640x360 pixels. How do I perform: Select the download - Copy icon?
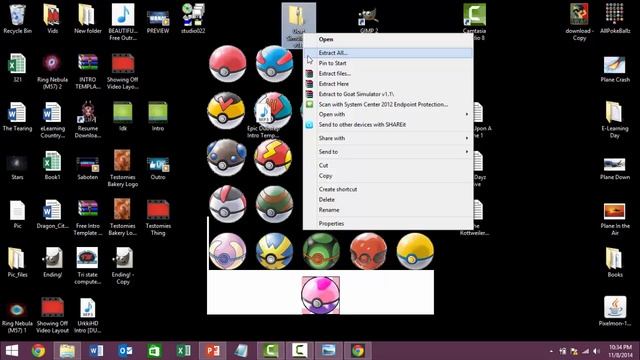click(579, 22)
